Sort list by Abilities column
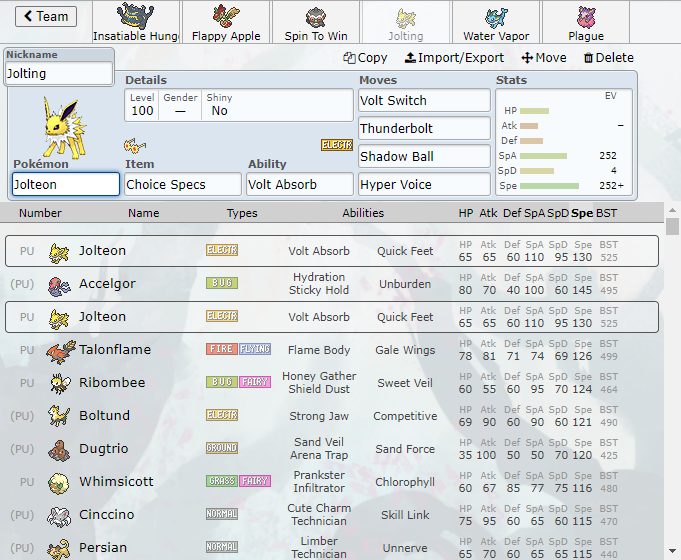 point(363,213)
